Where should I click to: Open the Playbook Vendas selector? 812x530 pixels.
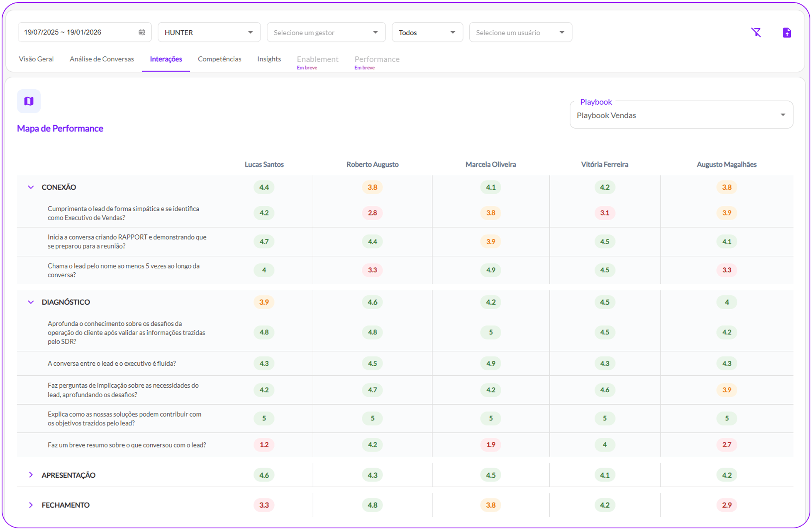[681, 115]
